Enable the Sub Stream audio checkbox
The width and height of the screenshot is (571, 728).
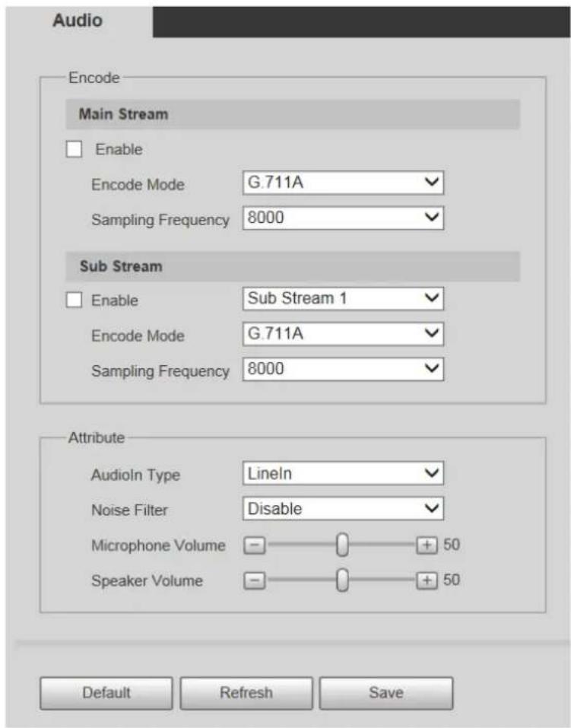click(75, 300)
